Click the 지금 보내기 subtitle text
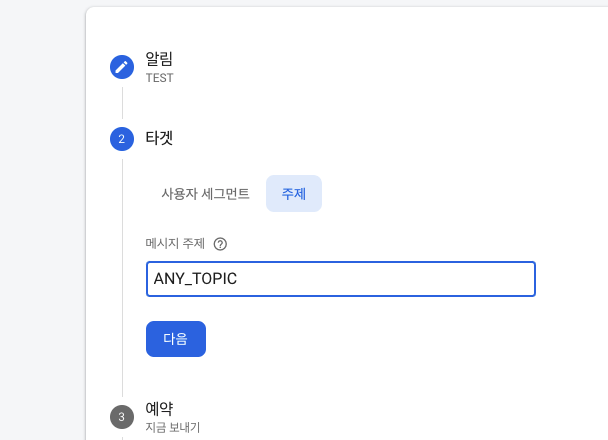This screenshot has width=608, height=440. coord(173,428)
